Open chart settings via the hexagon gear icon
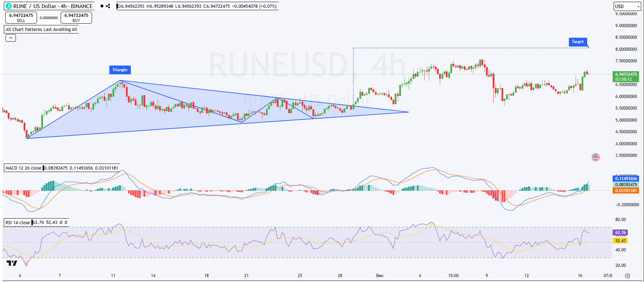The width and height of the screenshot is (644, 282). 627,276
